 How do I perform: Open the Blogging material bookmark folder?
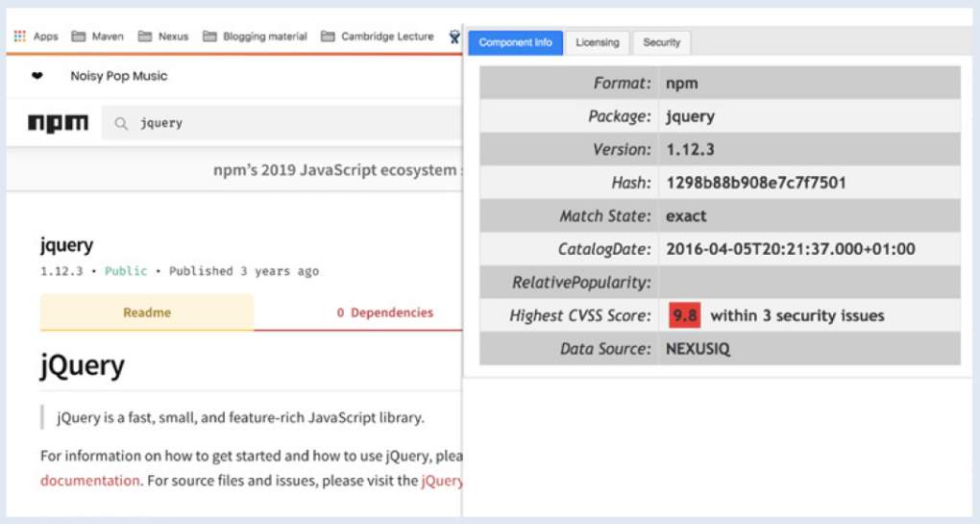point(255,37)
